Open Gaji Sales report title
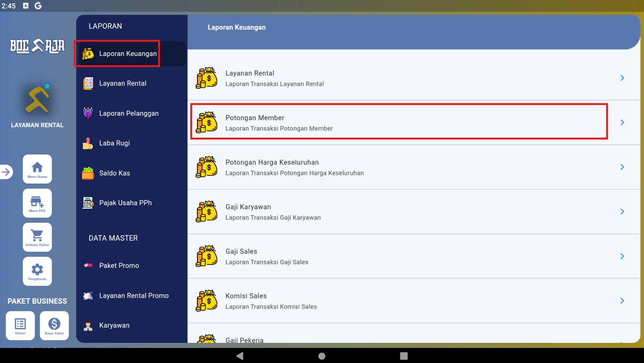 241,251
